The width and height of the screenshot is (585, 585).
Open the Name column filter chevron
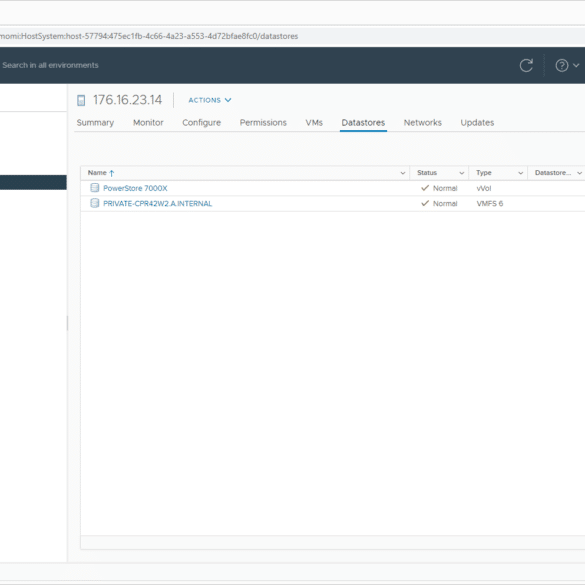tap(403, 173)
